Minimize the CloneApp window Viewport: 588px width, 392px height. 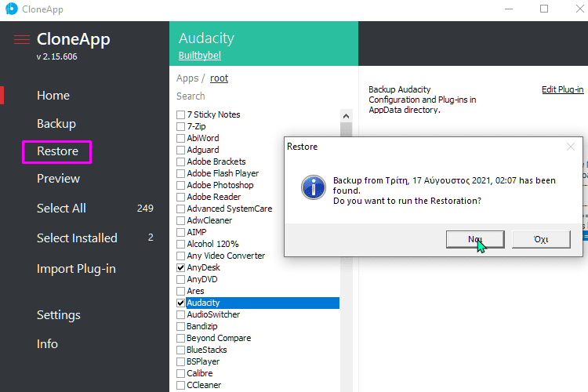coord(509,9)
